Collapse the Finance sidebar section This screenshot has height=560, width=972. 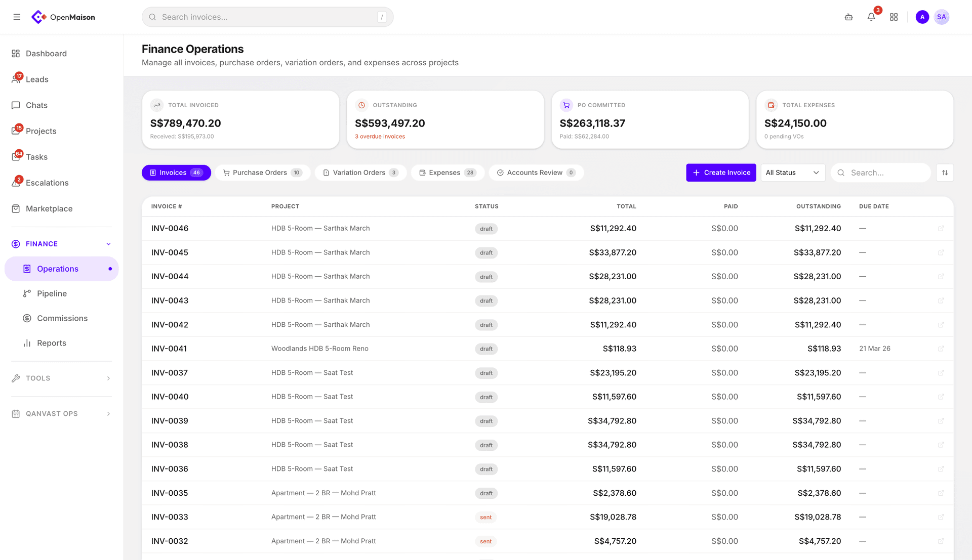108,244
